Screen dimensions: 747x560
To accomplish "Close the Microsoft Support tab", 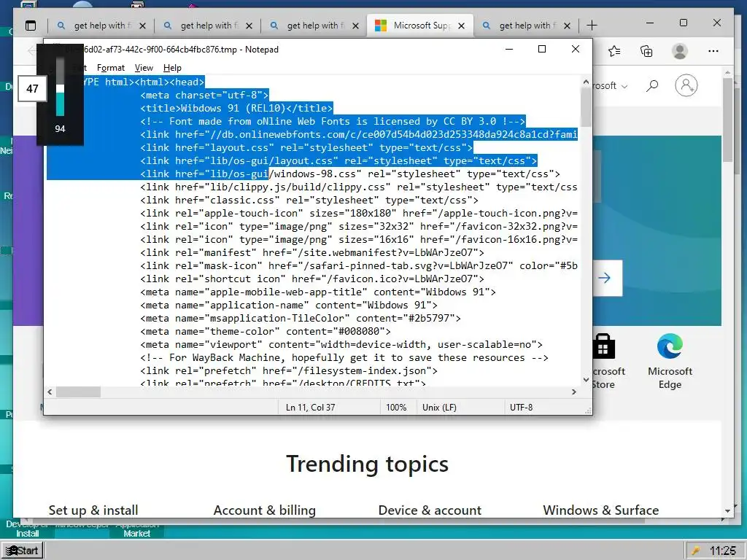I will coord(461,26).
